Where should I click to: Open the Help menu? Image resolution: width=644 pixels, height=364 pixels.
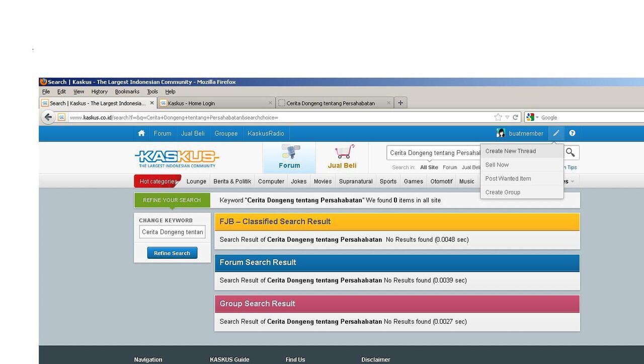(x=170, y=92)
